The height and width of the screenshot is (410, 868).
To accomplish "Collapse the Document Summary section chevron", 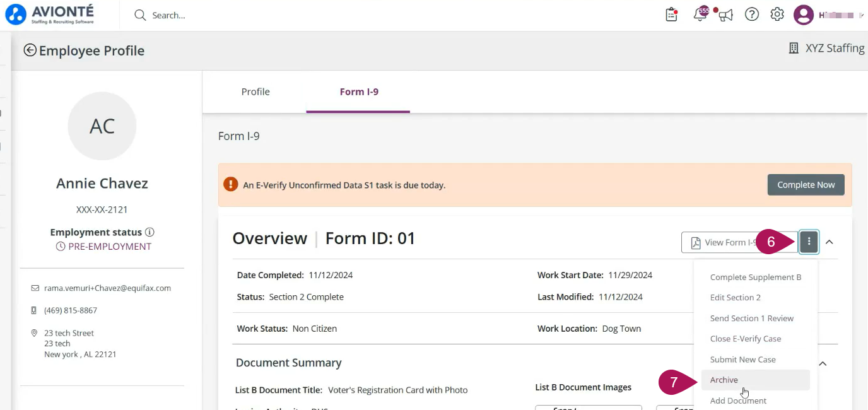I will click(x=823, y=363).
